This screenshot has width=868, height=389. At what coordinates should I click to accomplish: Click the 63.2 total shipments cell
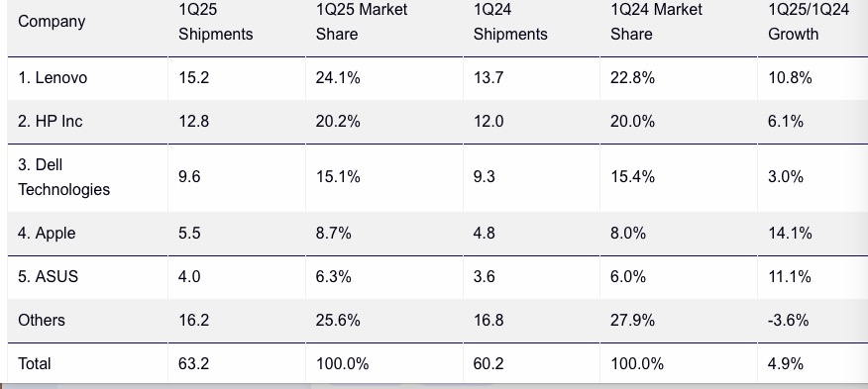coord(194,363)
